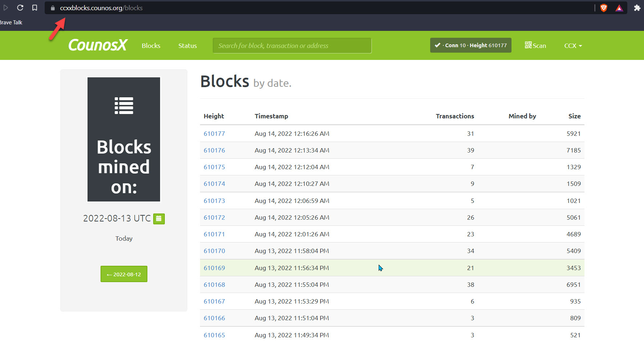
Task: Open block 610165 details
Action: point(214,335)
